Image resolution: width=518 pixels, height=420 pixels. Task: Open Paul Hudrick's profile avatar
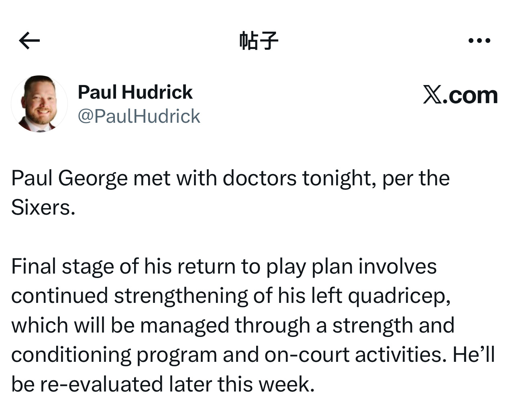39,104
